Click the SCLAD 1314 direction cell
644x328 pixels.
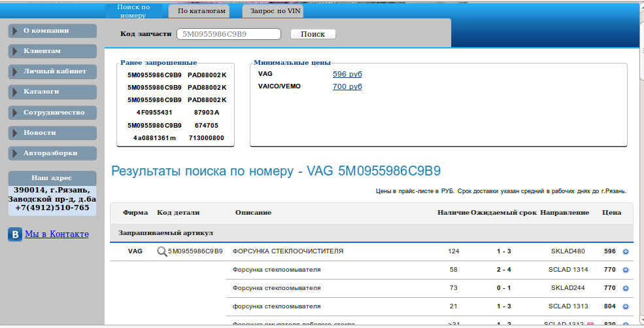[x=568, y=270]
